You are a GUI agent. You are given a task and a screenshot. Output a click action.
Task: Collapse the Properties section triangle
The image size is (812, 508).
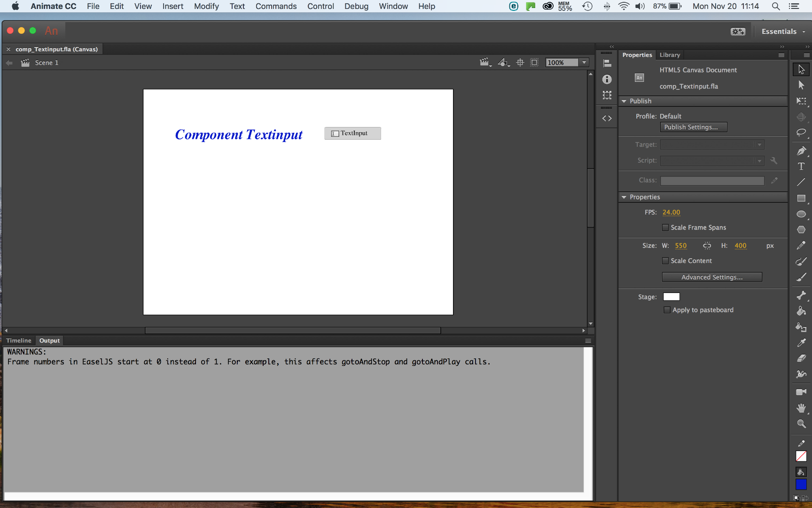(624, 197)
